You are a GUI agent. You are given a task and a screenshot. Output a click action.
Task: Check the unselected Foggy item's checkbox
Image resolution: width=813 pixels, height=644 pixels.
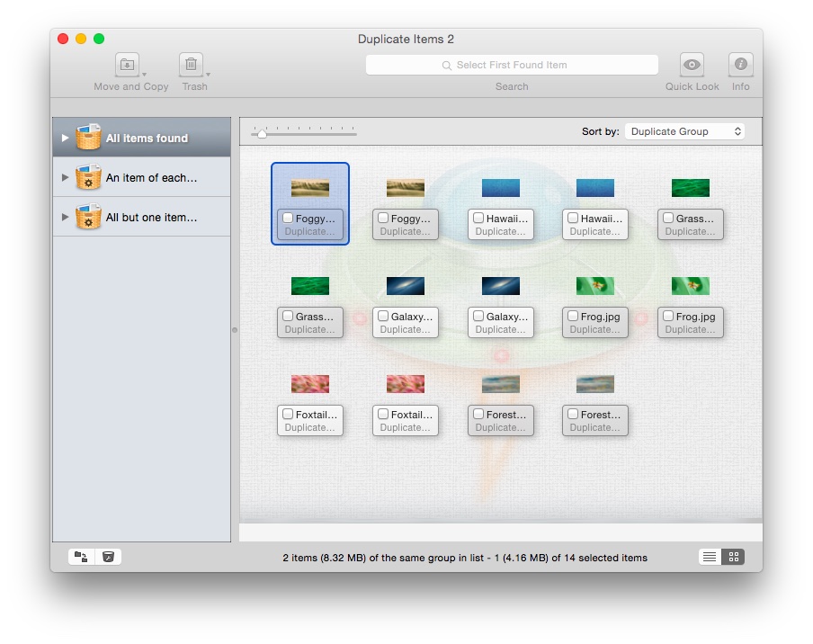383,218
